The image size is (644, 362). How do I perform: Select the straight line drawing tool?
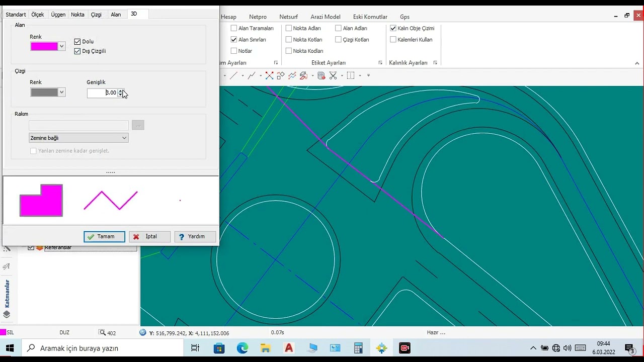[233, 75]
